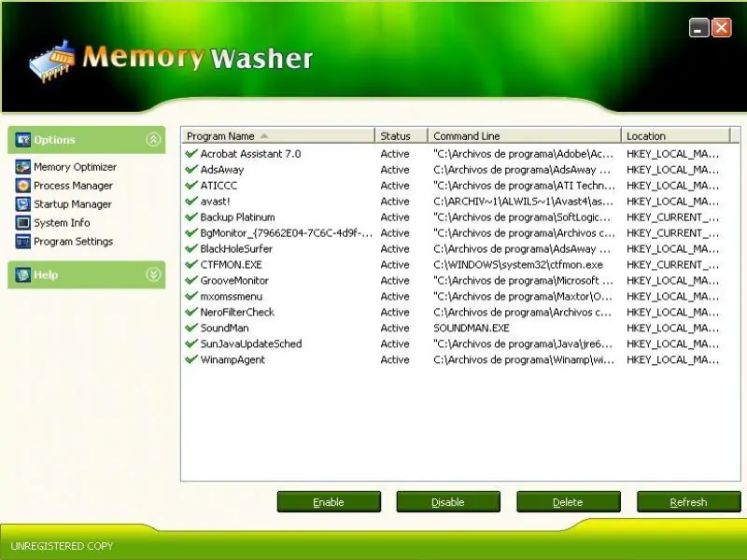
Task: Open the System Info page
Action: [62, 223]
